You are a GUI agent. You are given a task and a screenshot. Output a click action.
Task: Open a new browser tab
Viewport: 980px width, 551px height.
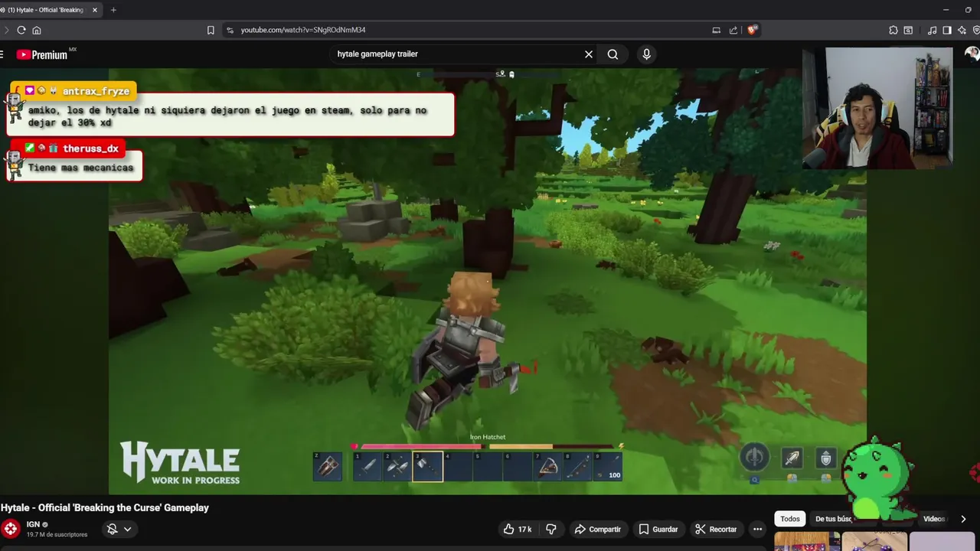113,10
